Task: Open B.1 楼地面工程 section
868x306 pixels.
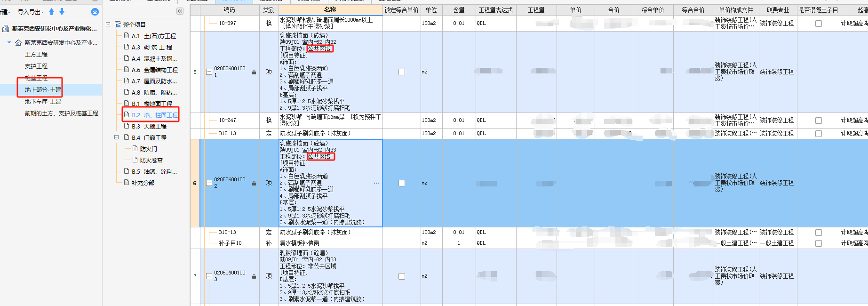Action: (152, 104)
